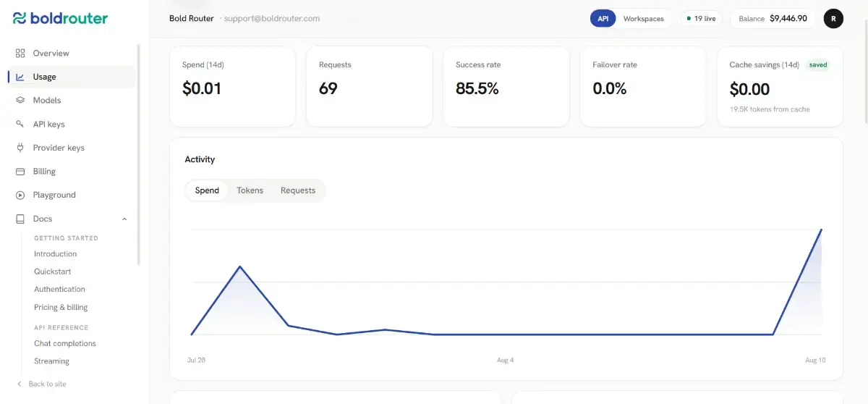The width and height of the screenshot is (868, 404).
Task: Open Models via its layers icon
Action: click(x=20, y=101)
